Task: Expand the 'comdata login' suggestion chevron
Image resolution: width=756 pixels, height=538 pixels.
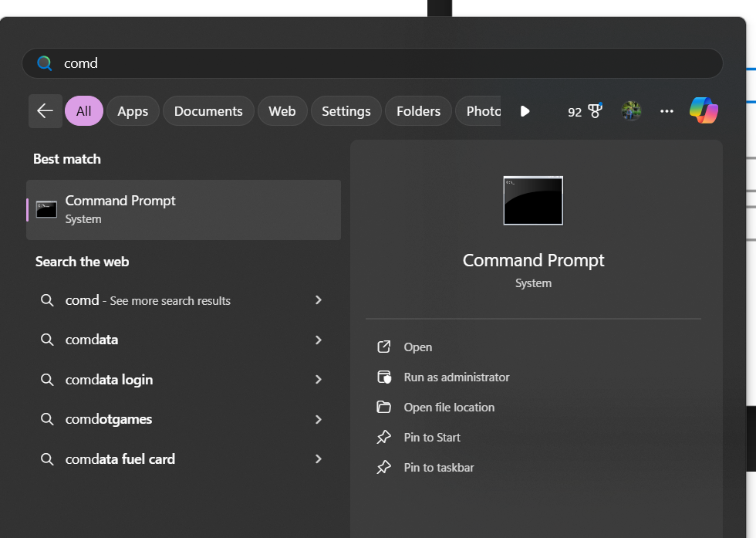Action: (319, 380)
